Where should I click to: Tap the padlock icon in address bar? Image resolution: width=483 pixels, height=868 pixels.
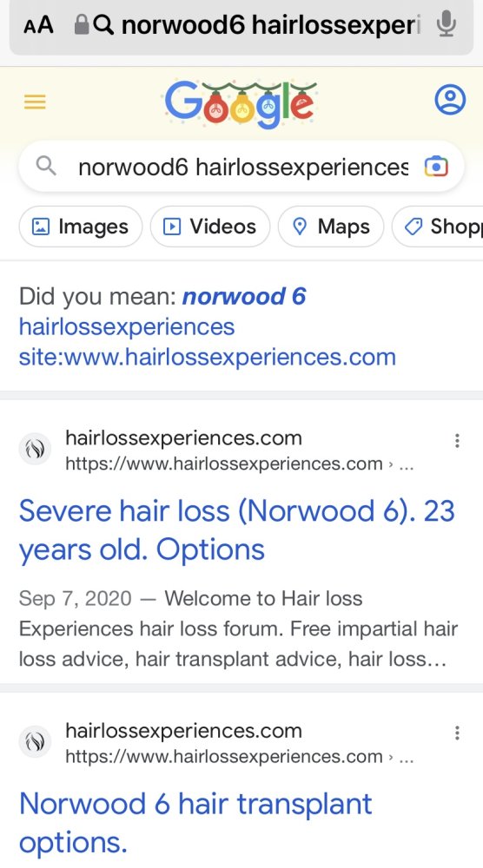click(x=82, y=24)
